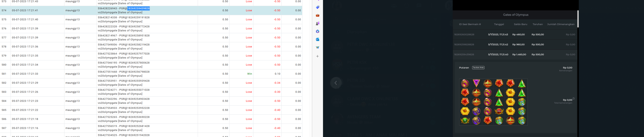
Task: Select history row with session 18269260028628
Action: (515, 35)
